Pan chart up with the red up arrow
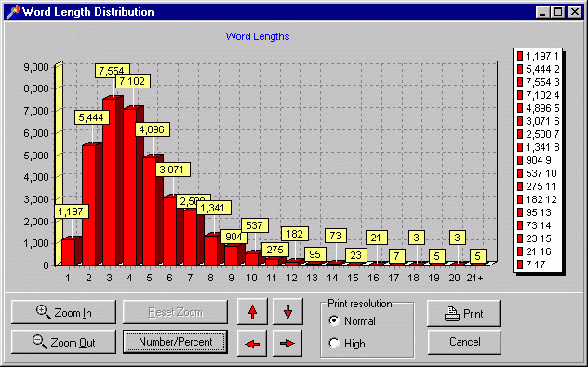Image resolution: width=588 pixels, height=367 pixels. point(252,311)
